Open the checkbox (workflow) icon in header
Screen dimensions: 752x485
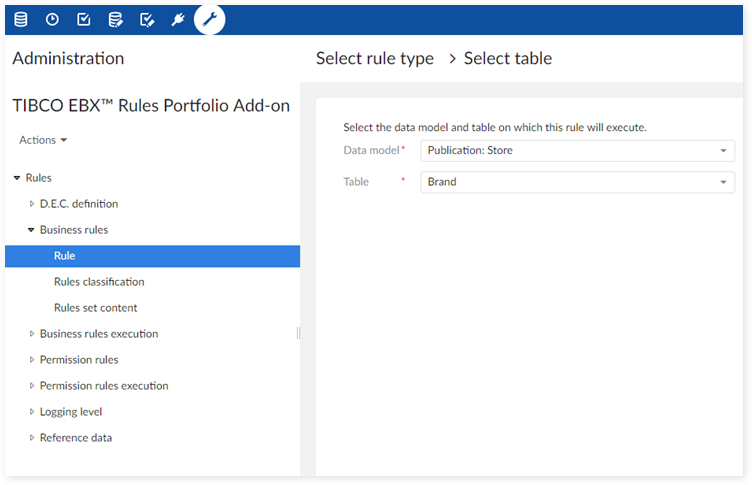[84, 19]
